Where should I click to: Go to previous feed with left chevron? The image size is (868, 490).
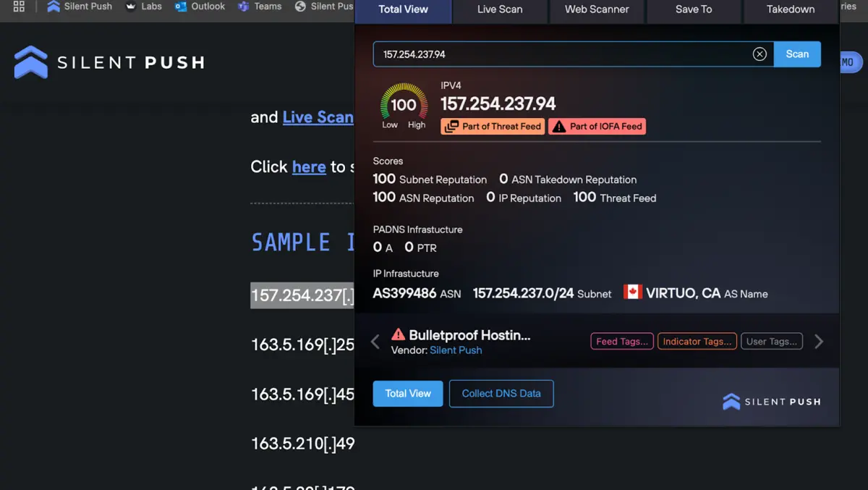click(375, 342)
